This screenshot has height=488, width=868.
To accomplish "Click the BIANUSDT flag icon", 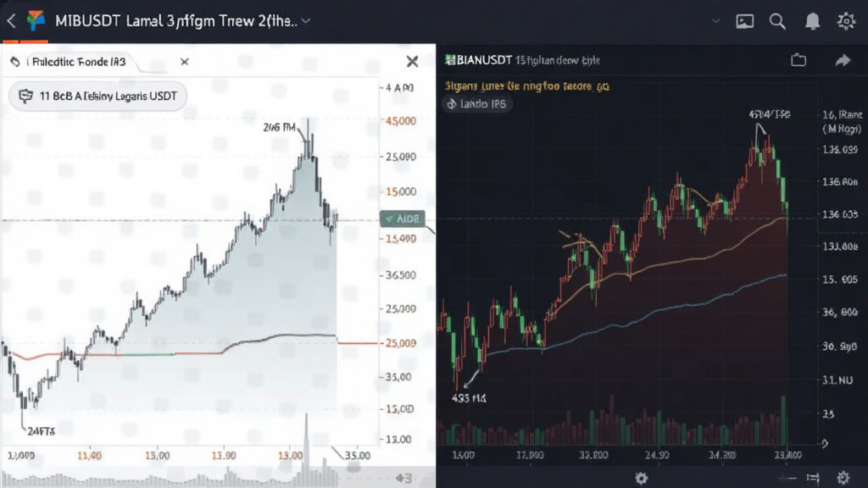I will (x=450, y=60).
